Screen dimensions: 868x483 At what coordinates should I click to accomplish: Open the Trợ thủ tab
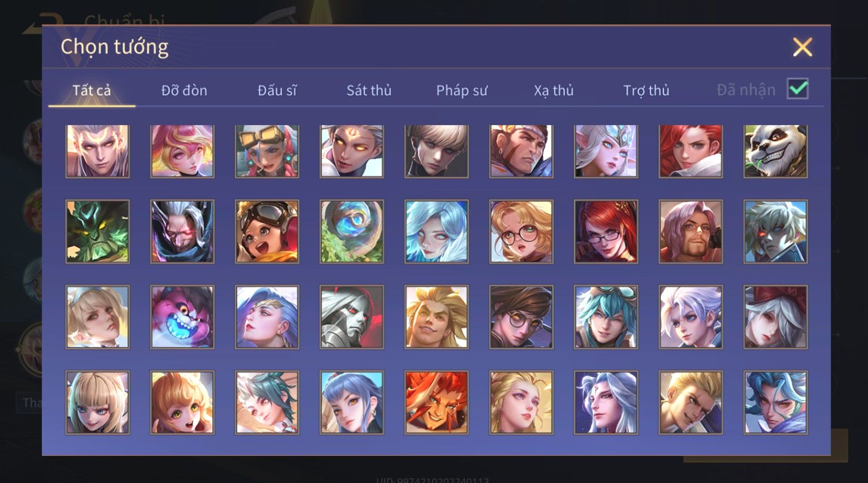click(x=646, y=90)
